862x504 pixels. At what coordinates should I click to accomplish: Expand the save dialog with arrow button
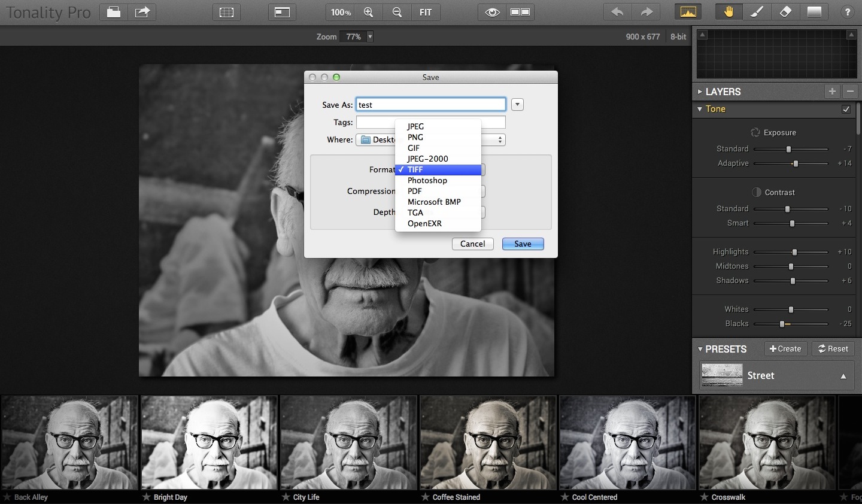(x=517, y=105)
